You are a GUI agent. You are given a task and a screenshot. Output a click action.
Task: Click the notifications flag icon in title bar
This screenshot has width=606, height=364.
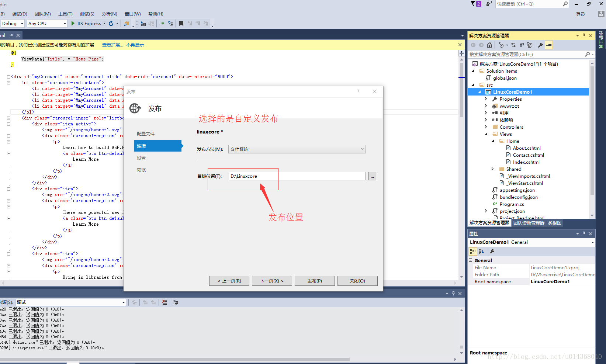click(474, 4)
